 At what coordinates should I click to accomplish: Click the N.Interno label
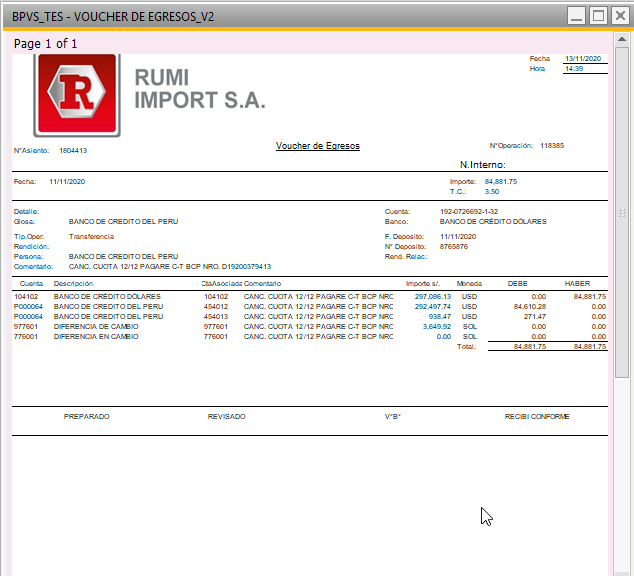click(x=482, y=165)
